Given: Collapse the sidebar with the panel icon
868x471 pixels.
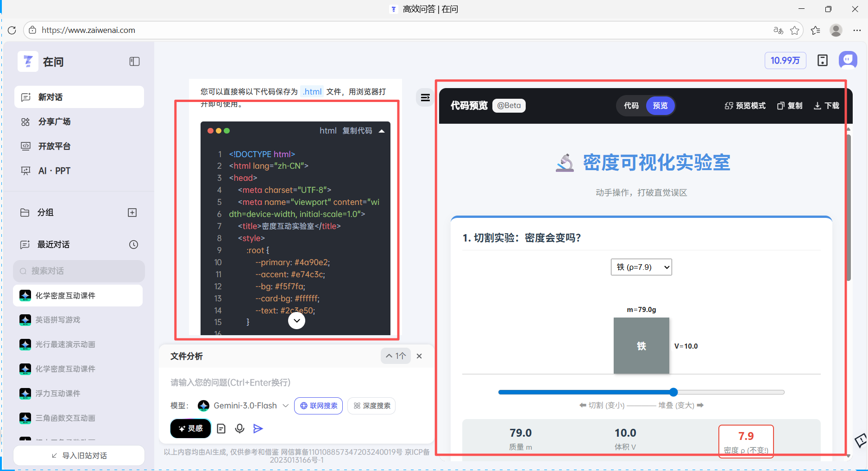Looking at the screenshot, I should tap(134, 61).
